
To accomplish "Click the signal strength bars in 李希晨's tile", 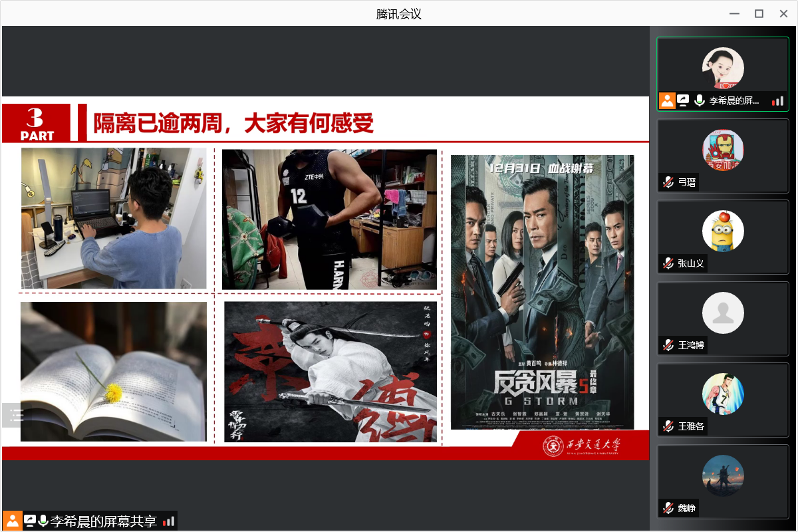I will pos(777,101).
